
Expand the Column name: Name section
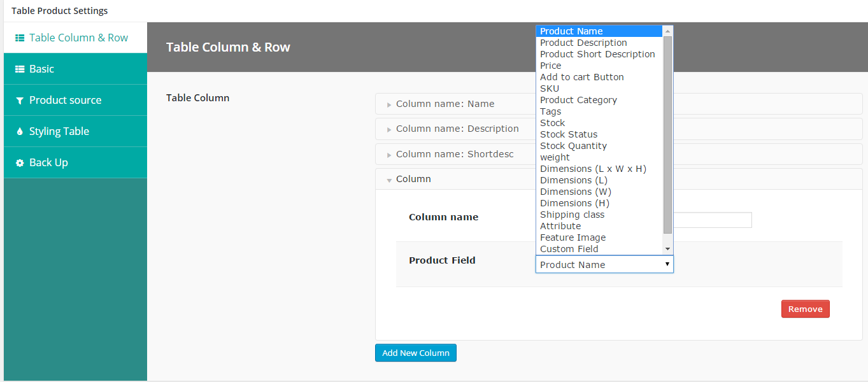click(445, 104)
